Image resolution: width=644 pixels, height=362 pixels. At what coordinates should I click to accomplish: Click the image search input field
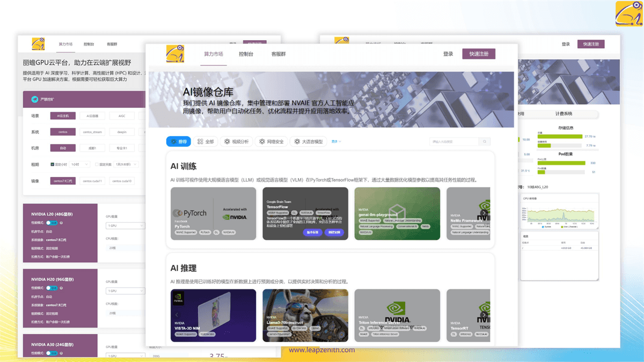click(x=454, y=142)
